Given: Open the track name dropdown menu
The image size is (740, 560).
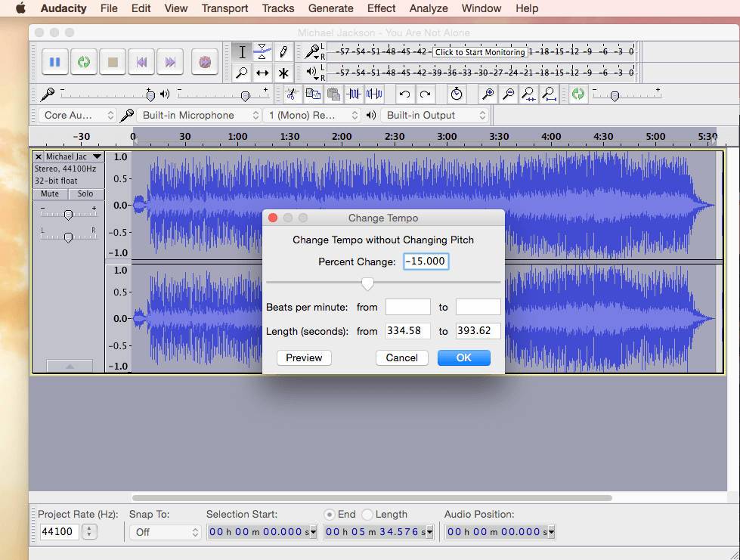Looking at the screenshot, I should point(71,157).
